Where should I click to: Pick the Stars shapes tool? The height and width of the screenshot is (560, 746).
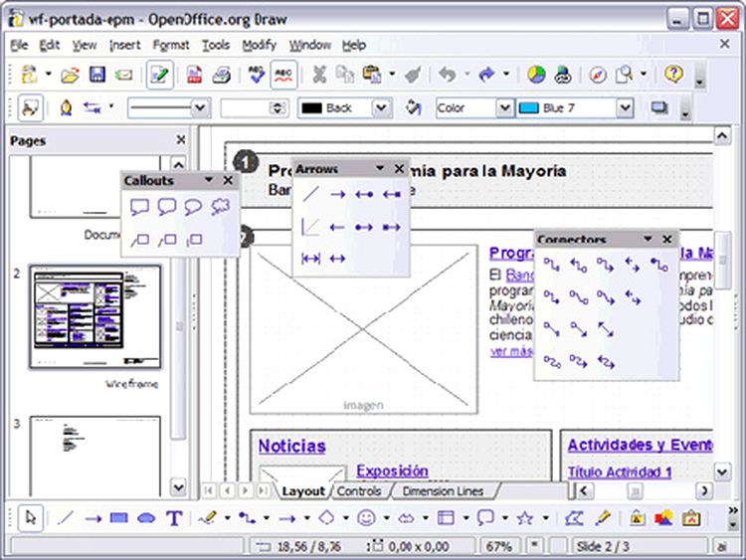tap(525, 517)
